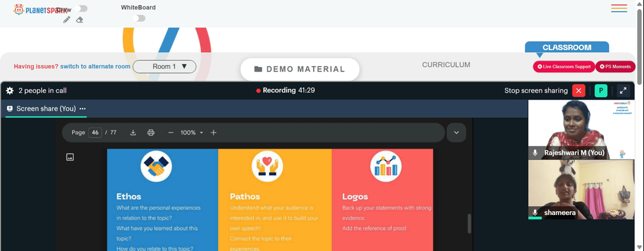Stop screen sharing with red X
This screenshot has height=251, width=644.
tap(579, 91)
